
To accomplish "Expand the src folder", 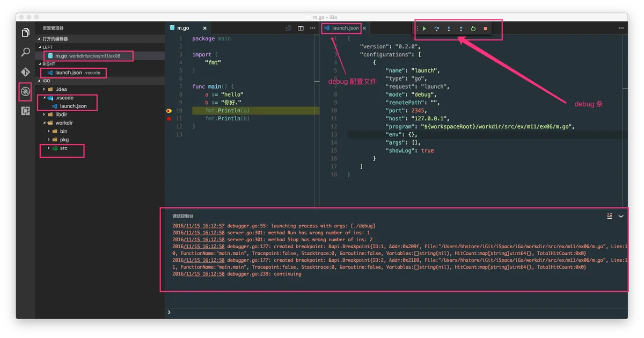I will (x=49, y=148).
